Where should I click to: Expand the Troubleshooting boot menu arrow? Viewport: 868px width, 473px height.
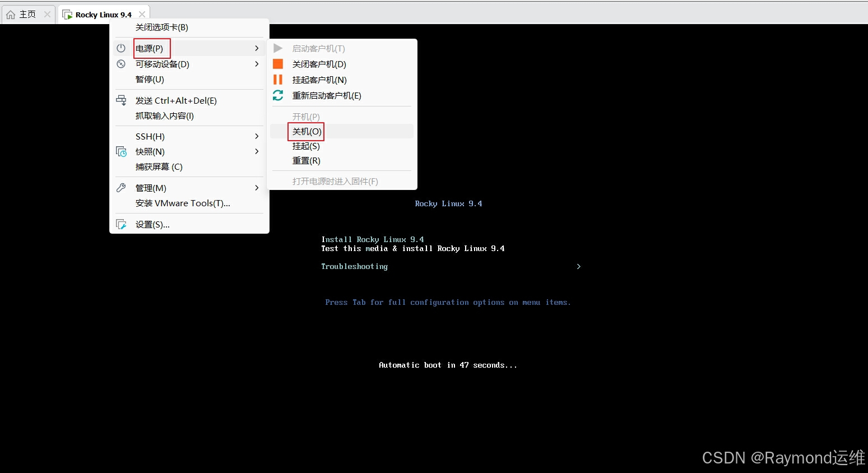579,266
